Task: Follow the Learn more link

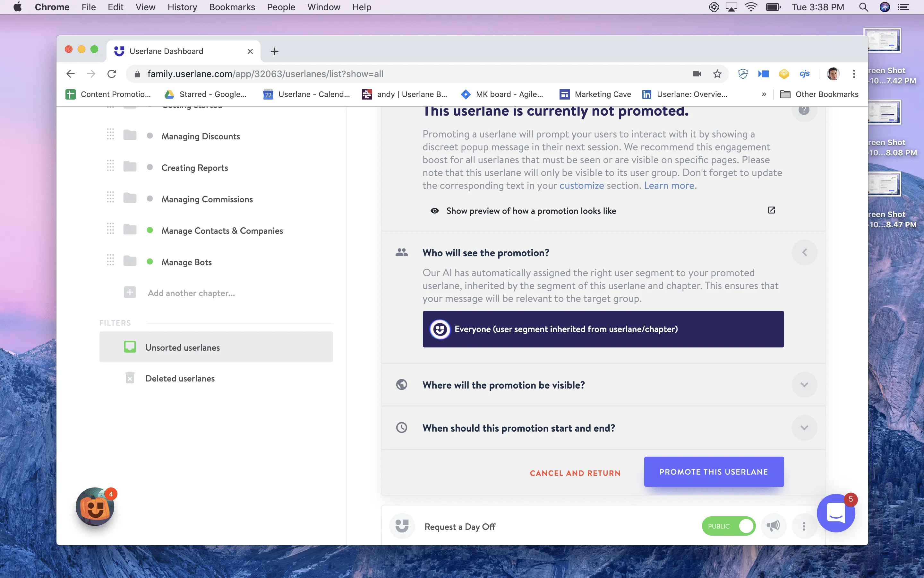Action: click(x=669, y=185)
